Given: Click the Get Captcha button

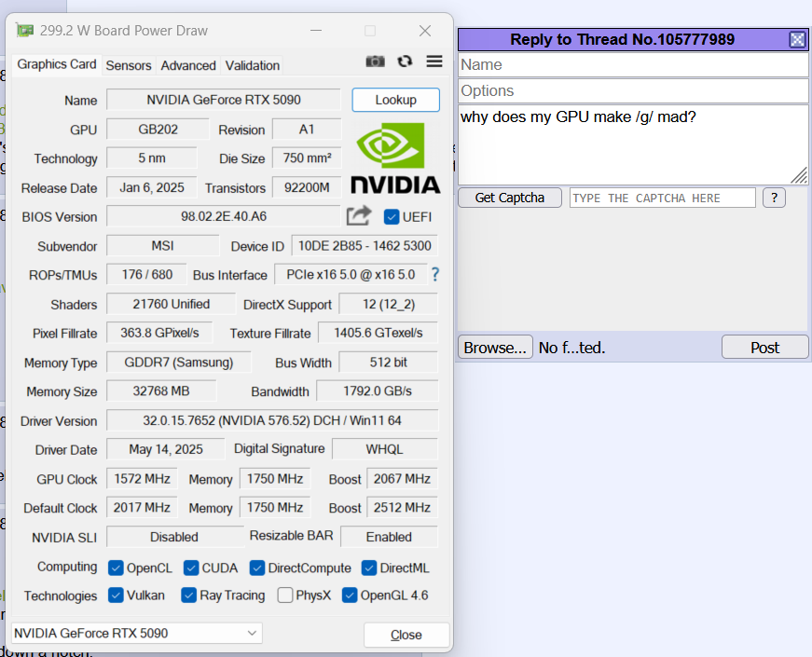Looking at the screenshot, I should click(510, 198).
